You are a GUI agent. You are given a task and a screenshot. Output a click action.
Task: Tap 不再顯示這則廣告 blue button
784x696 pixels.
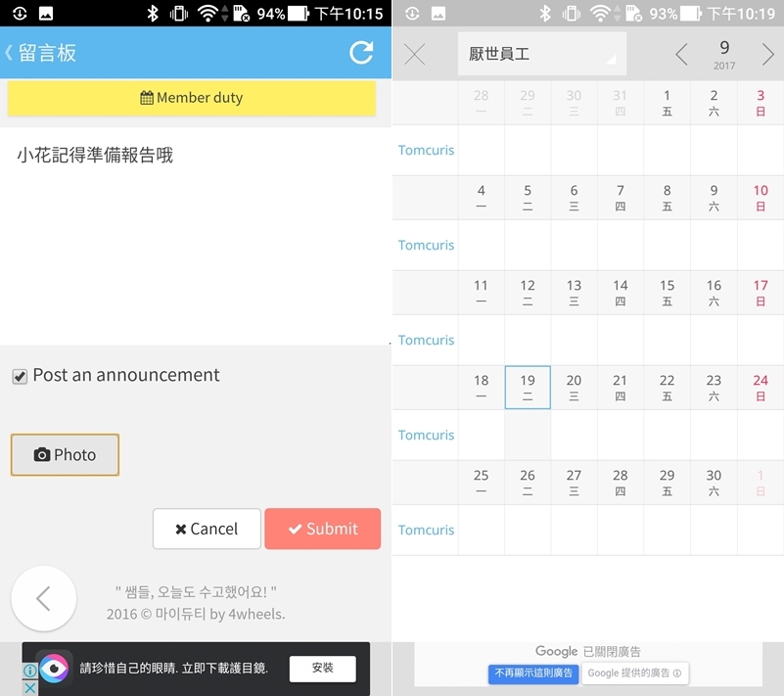(533, 673)
